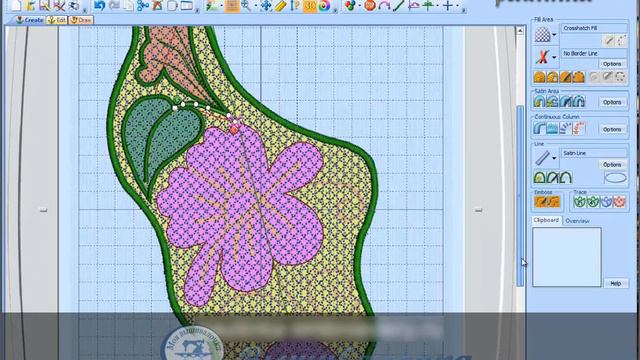Image resolution: width=640 pixels, height=360 pixels.
Task: Click third green Line create icon
Action: pyautogui.click(x=565, y=177)
